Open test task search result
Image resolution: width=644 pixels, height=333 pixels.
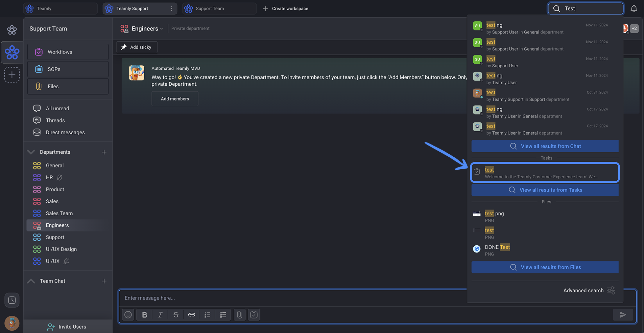(x=545, y=173)
